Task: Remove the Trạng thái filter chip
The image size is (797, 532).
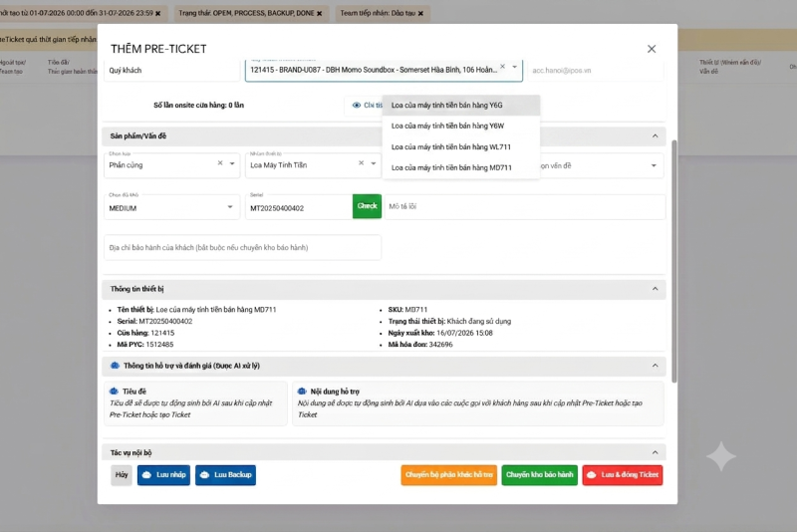Action: point(319,13)
